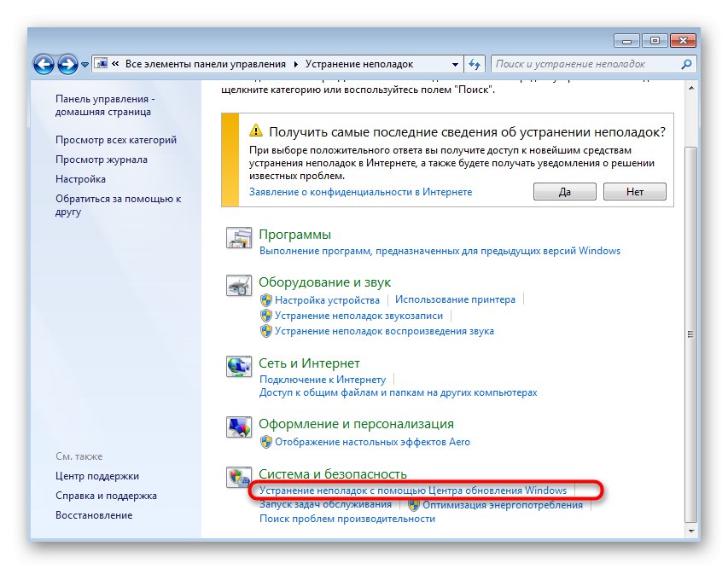Click the Система и безопасность category icon
The height and width of the screenshot is (569, 728).
239,478
